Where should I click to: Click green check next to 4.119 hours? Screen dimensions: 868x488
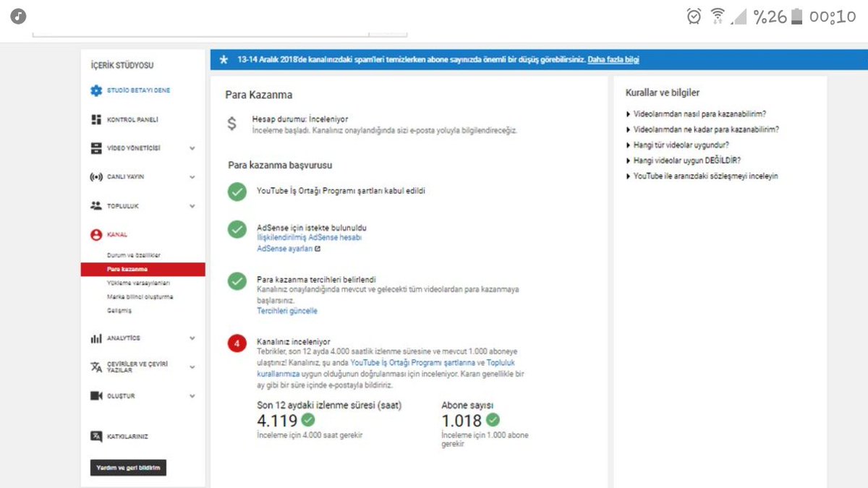coord(308,419)
